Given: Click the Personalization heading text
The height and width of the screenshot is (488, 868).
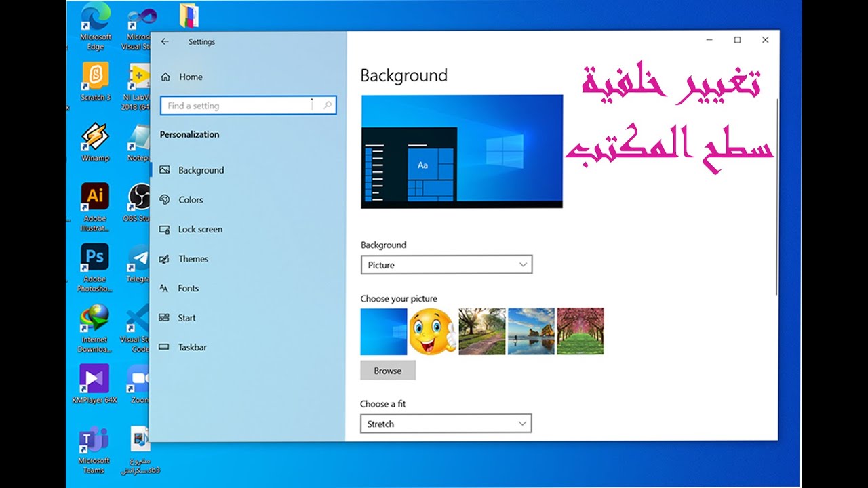Looking at the screenshot, I should coord(190,134).
